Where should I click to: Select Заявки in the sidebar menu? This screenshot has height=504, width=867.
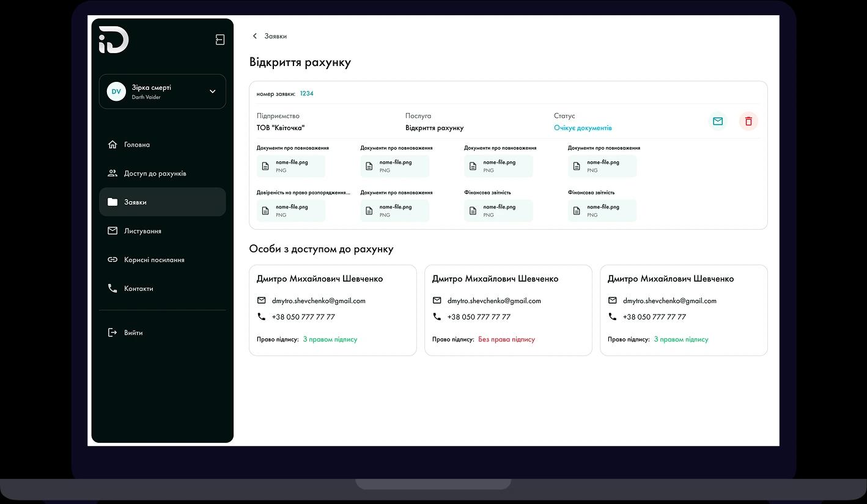136,202
